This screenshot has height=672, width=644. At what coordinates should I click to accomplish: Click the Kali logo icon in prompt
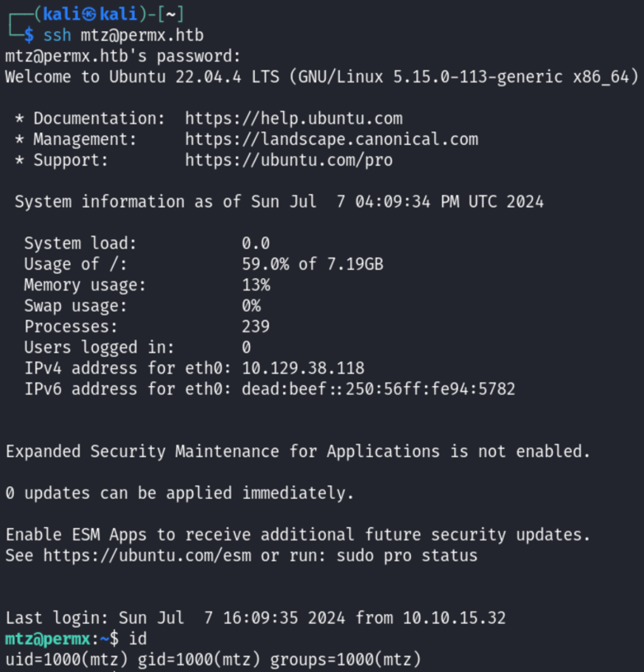point(89,14)
